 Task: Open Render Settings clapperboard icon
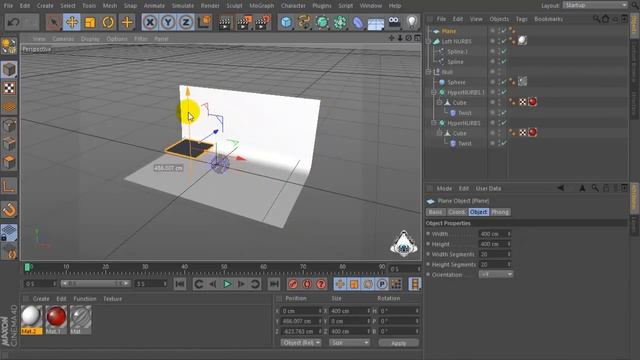point(262,22)
